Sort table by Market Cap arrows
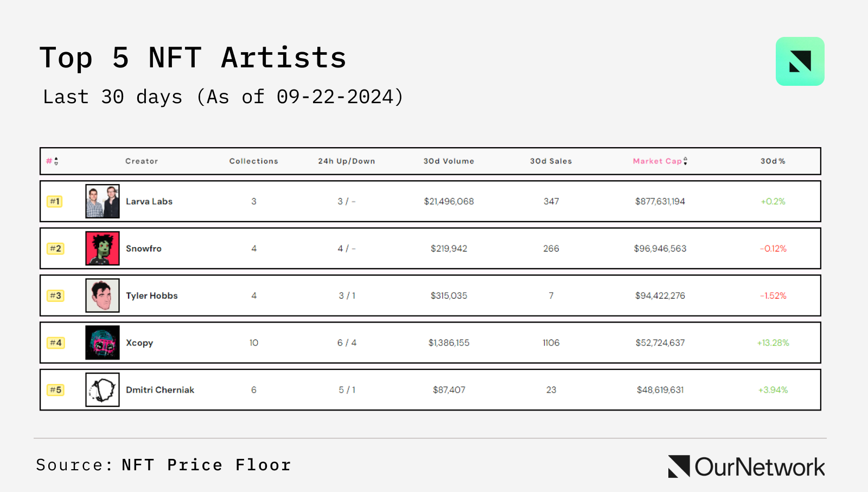 (685, 161)
